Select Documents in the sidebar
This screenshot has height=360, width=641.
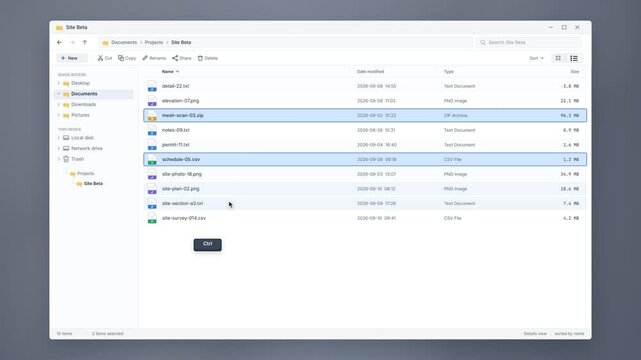93,94
